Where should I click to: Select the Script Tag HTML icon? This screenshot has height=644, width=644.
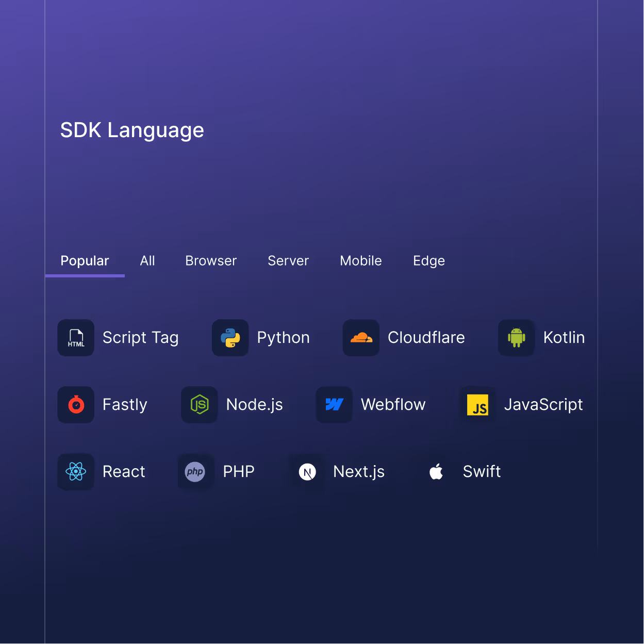(76, 338)
